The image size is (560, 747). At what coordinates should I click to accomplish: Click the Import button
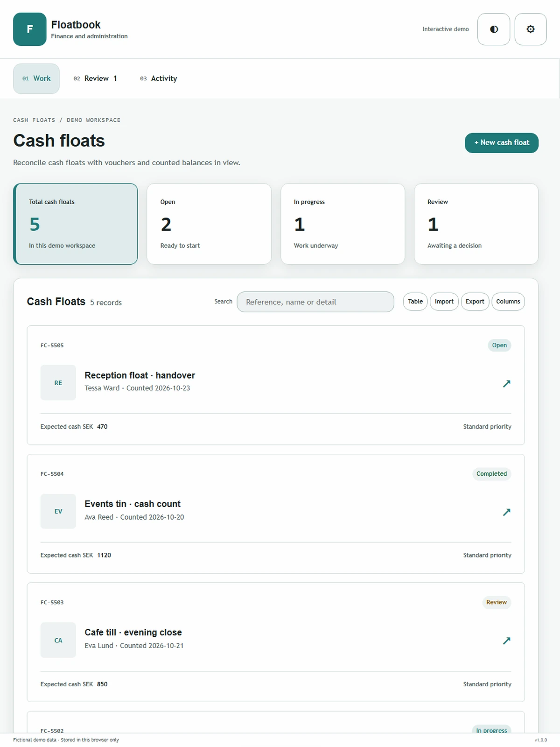pos(444,302)
